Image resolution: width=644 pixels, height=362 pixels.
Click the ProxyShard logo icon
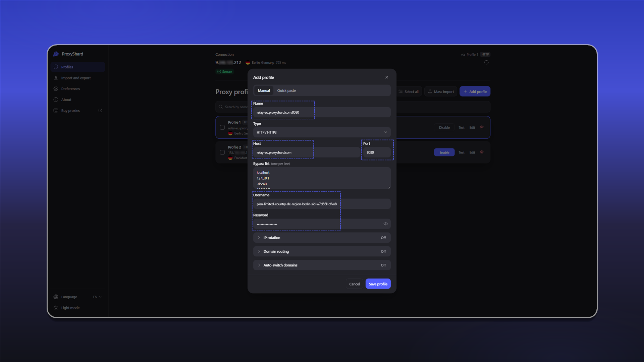point(56,54)
